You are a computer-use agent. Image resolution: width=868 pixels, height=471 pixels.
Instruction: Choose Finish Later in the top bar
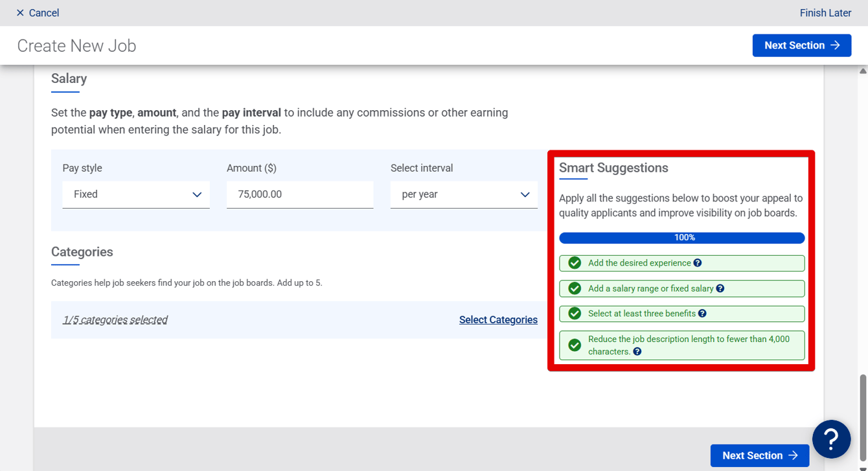click(825, 13)
